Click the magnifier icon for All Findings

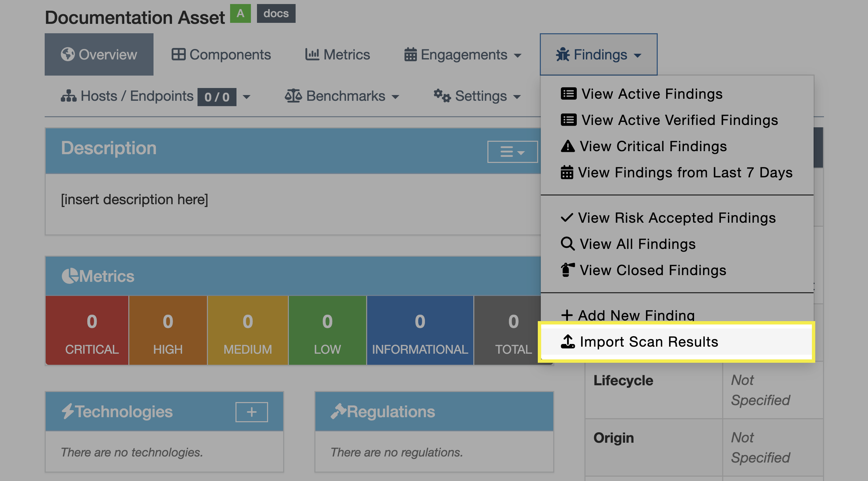coord(567,244)
